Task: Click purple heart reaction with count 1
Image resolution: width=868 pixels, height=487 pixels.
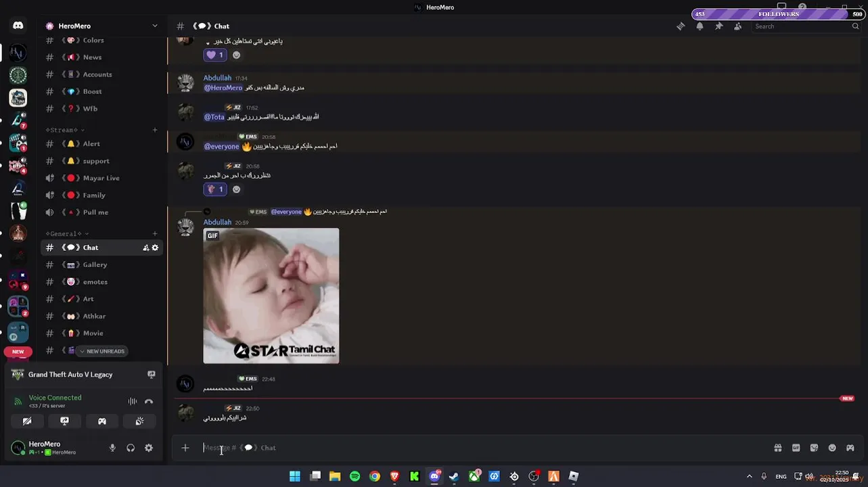Action: tap(214, 55)
